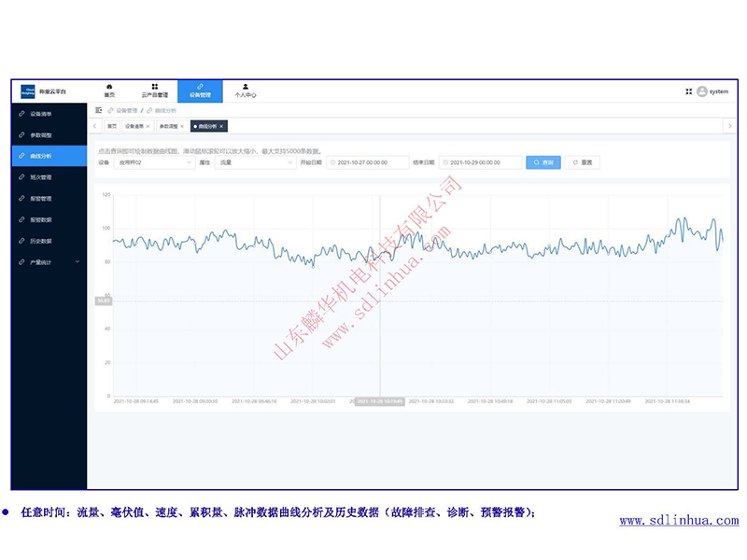Click the 重置 reset button

[583, 162]
